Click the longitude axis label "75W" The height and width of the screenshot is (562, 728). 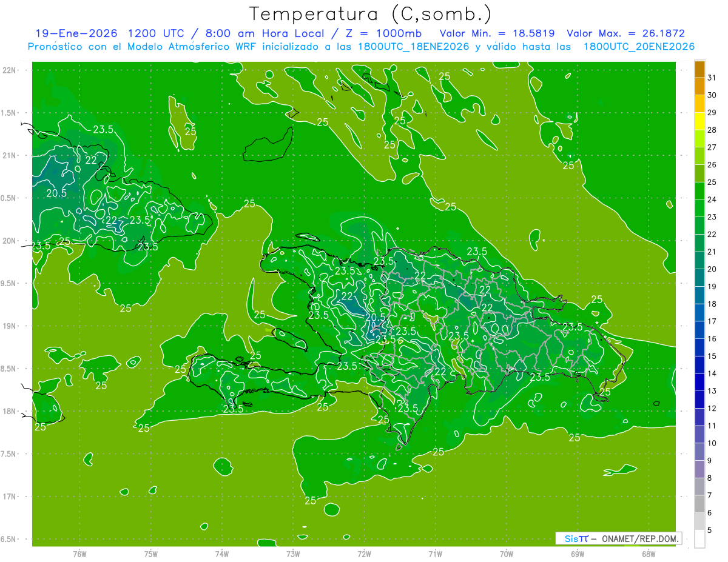tap(151, 554)
